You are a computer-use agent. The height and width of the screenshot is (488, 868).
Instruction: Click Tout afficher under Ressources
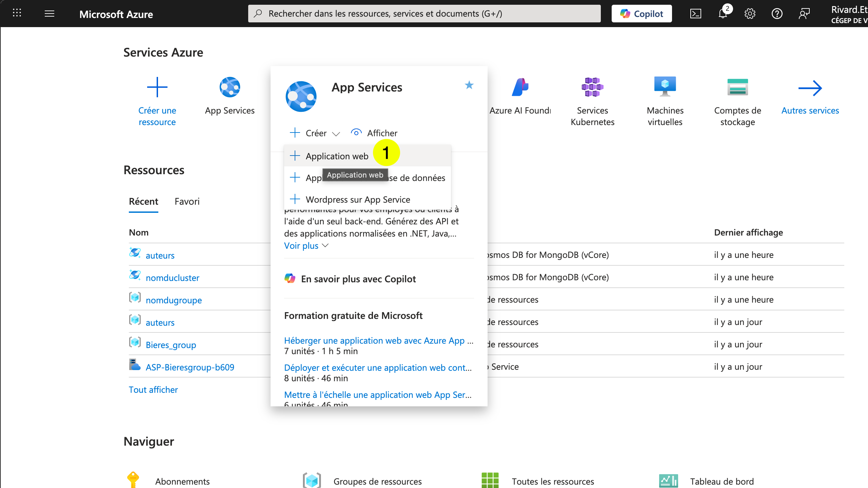[153, 389]
